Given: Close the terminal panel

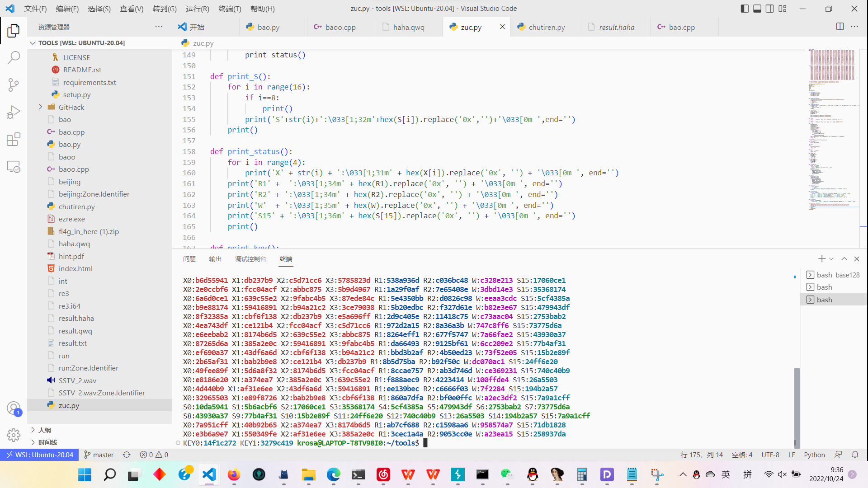Looking at the screenshot, I should click(857, 259).
